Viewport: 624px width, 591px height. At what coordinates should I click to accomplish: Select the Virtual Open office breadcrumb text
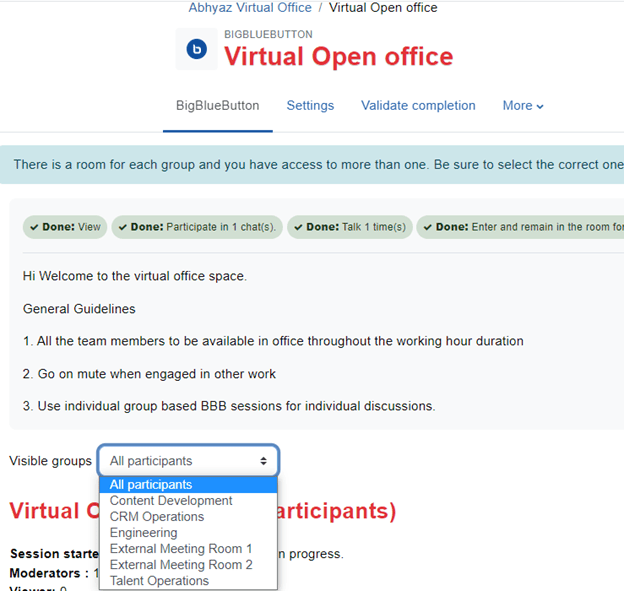tap(383, 8)
